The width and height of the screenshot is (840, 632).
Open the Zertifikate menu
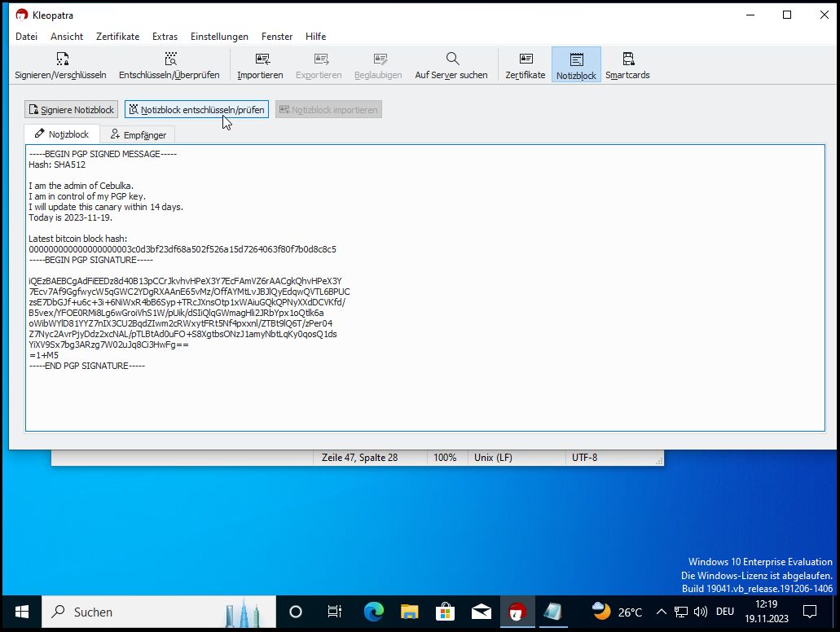click(117, 37)
